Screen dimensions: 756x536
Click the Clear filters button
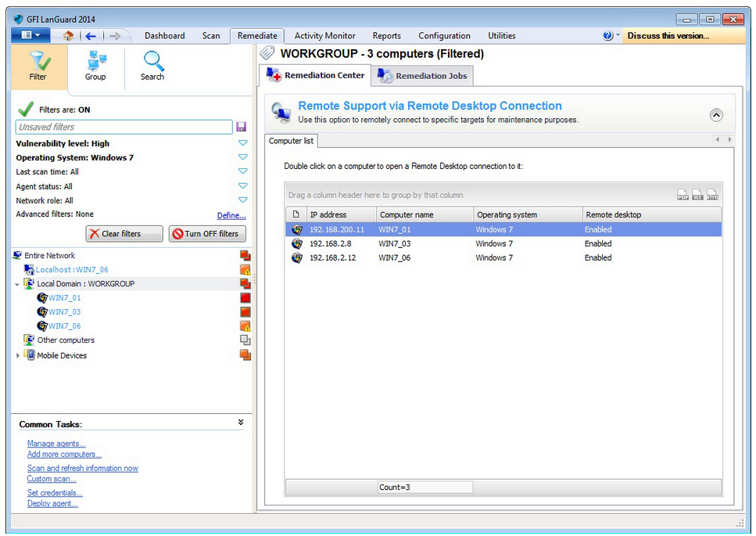point(124,233)
